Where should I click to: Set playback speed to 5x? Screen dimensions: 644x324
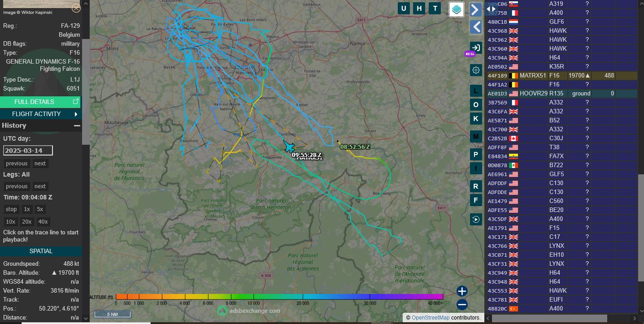click(x=40, y=209)
